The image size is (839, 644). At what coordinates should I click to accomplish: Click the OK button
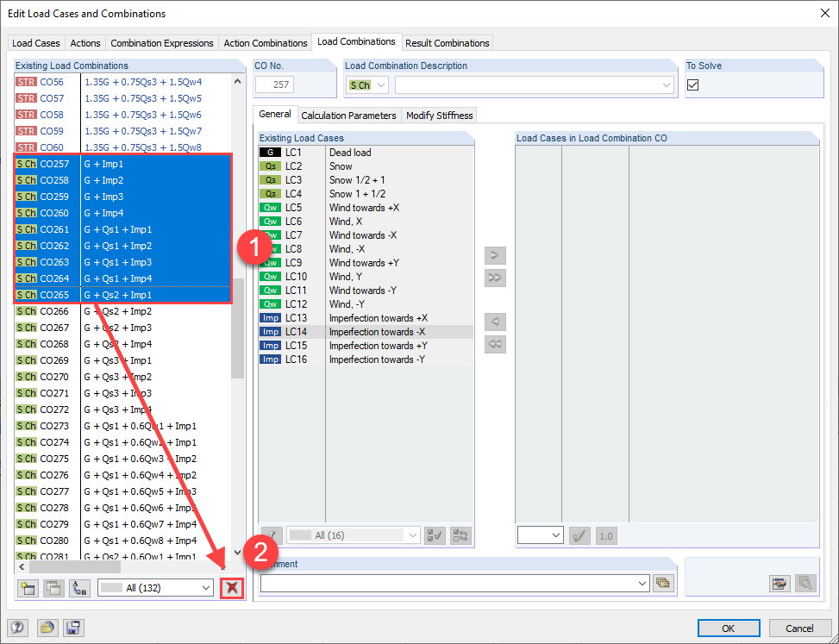(x=729, y=628)
